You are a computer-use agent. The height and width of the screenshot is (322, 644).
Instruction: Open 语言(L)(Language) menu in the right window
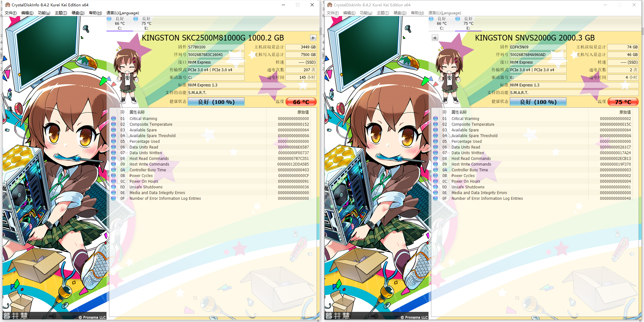(445, 13)
